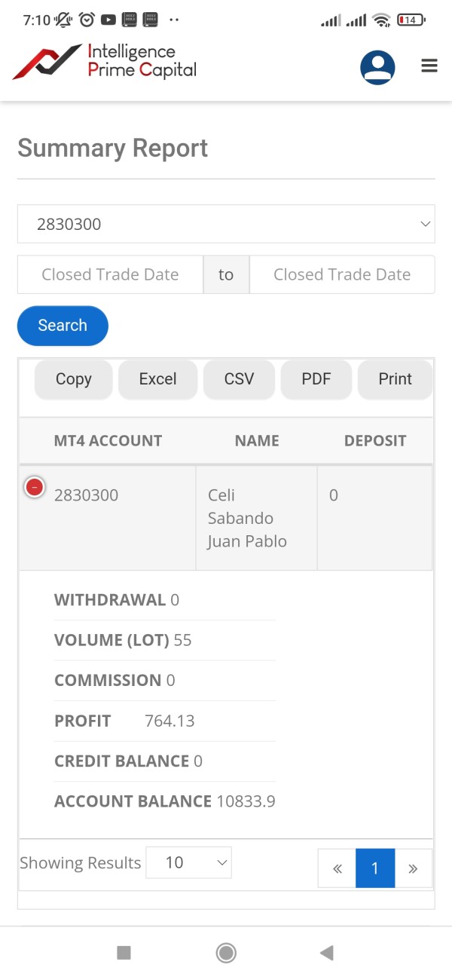
Task: Export the report as PDF
Action: click(x=316, y=379)
